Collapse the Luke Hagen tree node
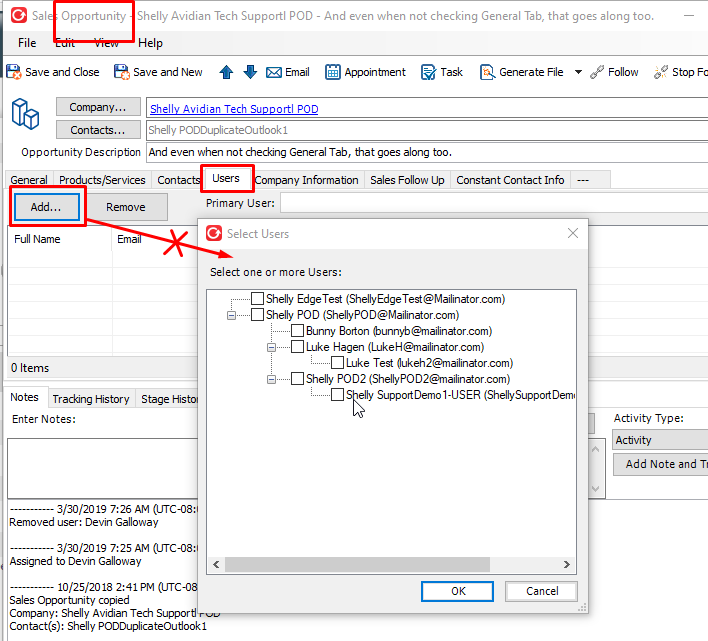This screenshot has width=708, height=641. pos(271,347)
